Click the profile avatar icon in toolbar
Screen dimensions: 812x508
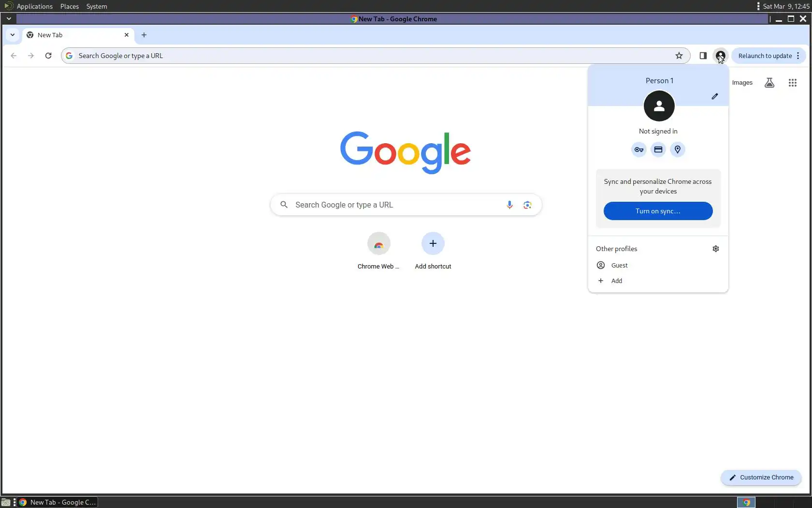click(721, 56)
